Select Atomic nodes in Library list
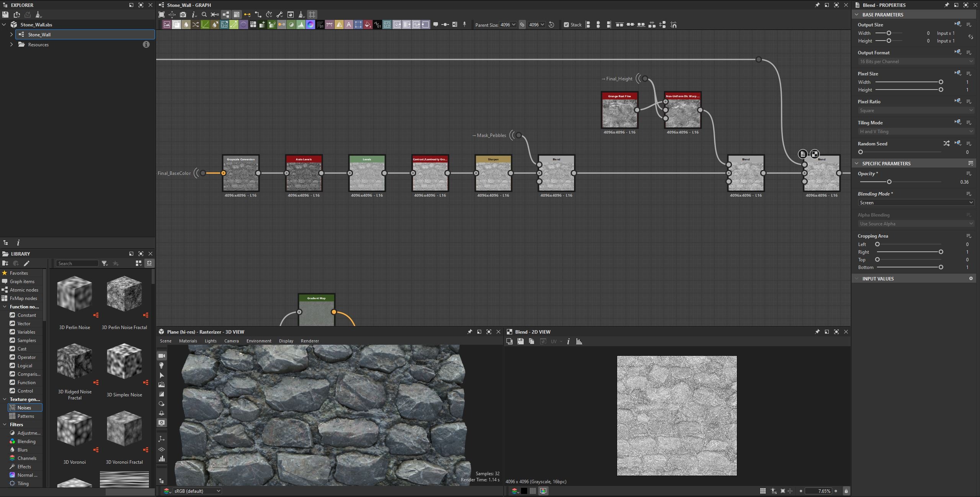The width and height of the screenshot is (980, 497). point(23,290)
